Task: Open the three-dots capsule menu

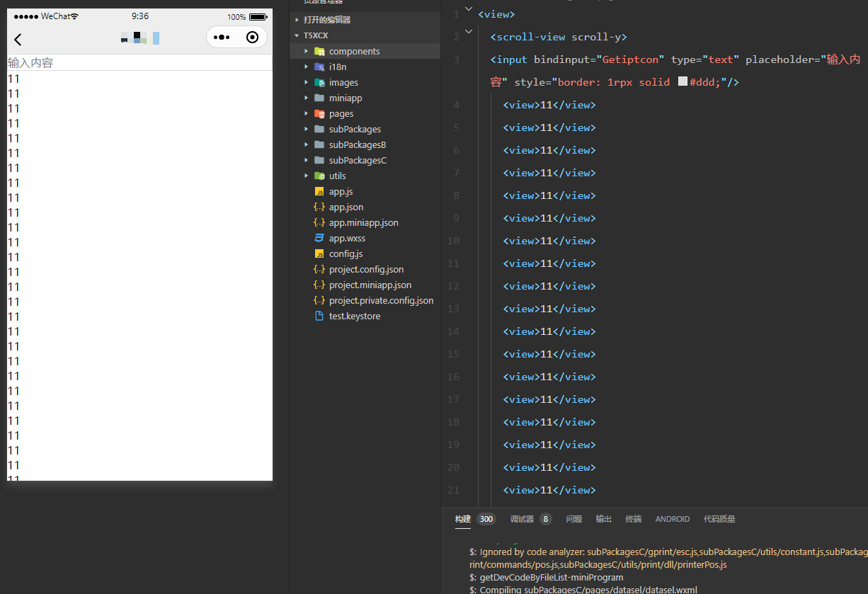Action: tap(222, 38)
